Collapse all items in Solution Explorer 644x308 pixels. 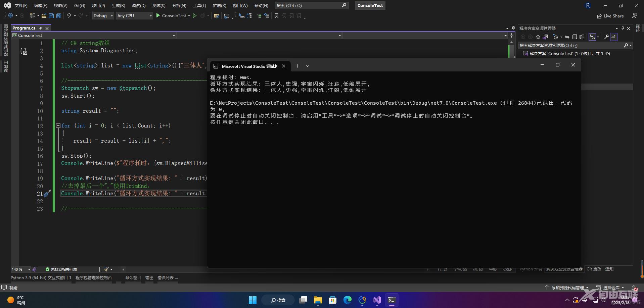[x=574, y=37]
